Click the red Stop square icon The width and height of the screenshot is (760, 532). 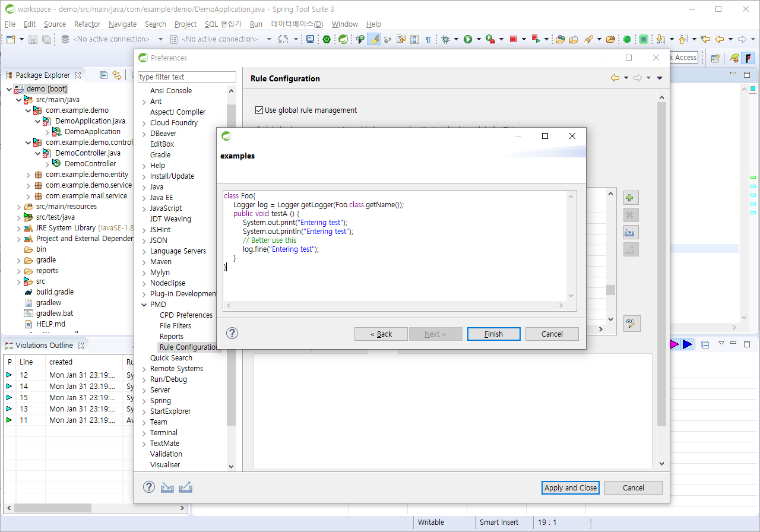pos(514,39)
